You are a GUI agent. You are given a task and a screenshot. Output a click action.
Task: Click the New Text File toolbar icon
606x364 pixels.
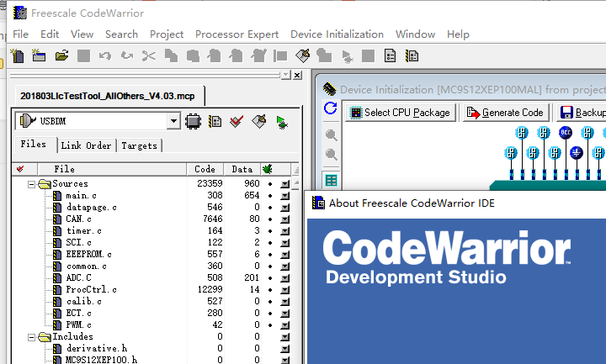(x=16, y=56)
